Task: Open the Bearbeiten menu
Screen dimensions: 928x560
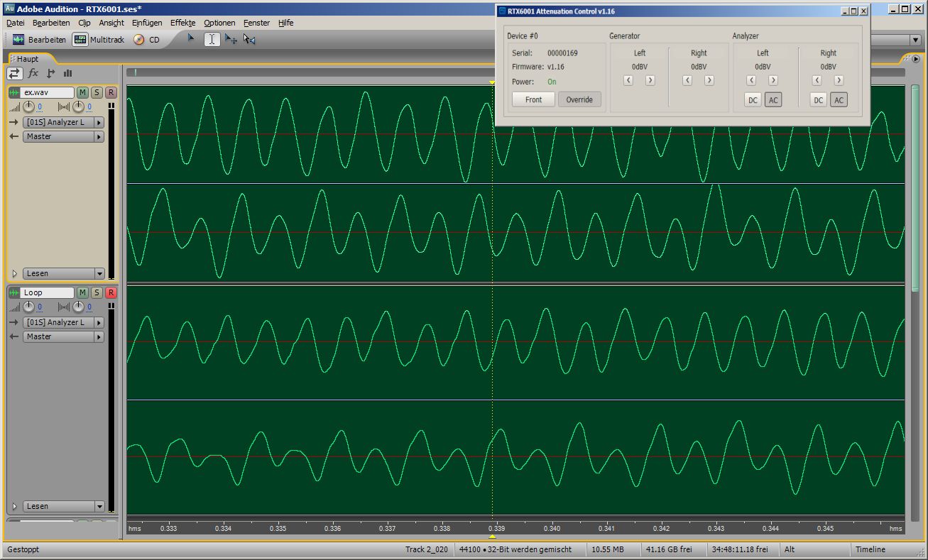Action: [x=51, y=23]
